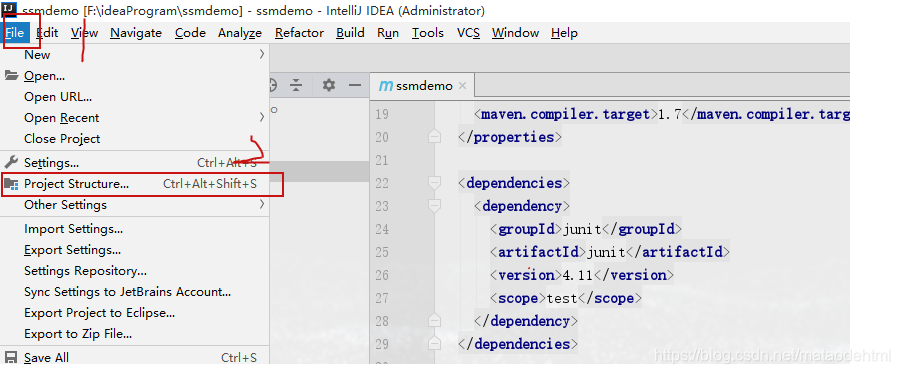900x374 pixels.
Task: Click the folder icon beside Open...
Action: 11,76
